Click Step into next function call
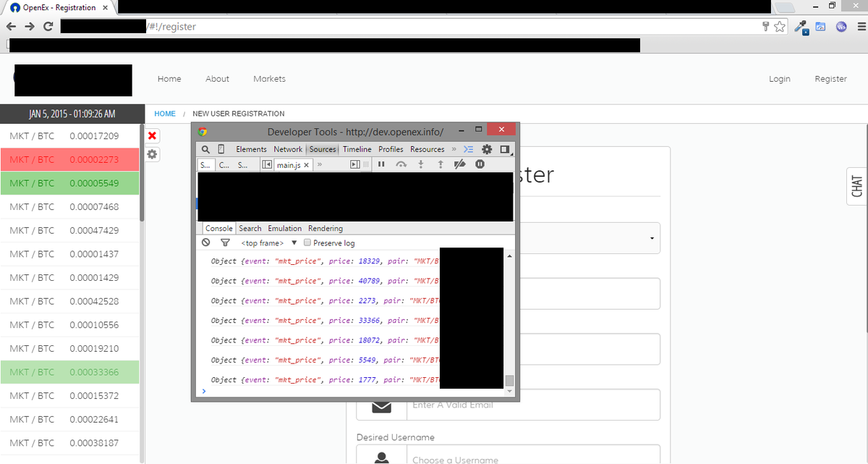Screen dimensions: 868x464 [421, 165]
